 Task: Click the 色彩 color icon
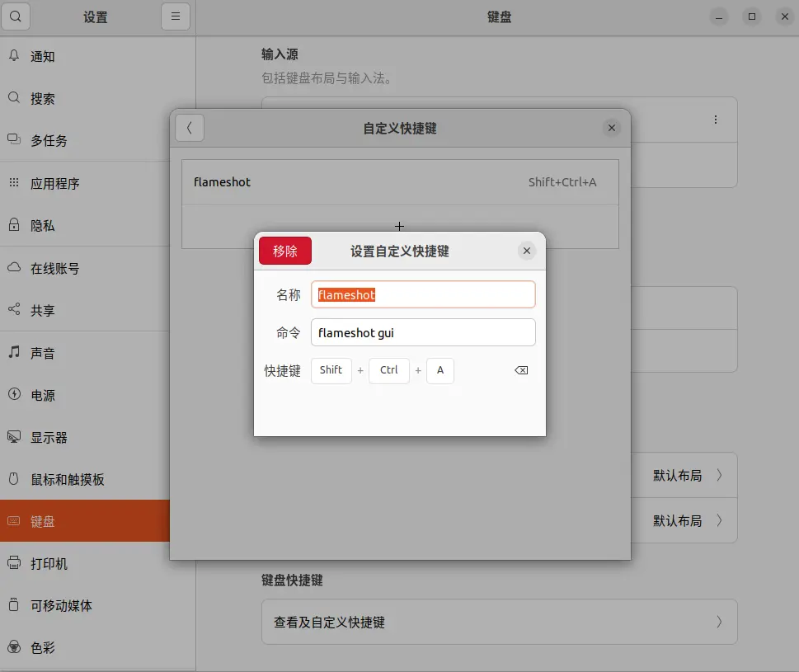14,647
